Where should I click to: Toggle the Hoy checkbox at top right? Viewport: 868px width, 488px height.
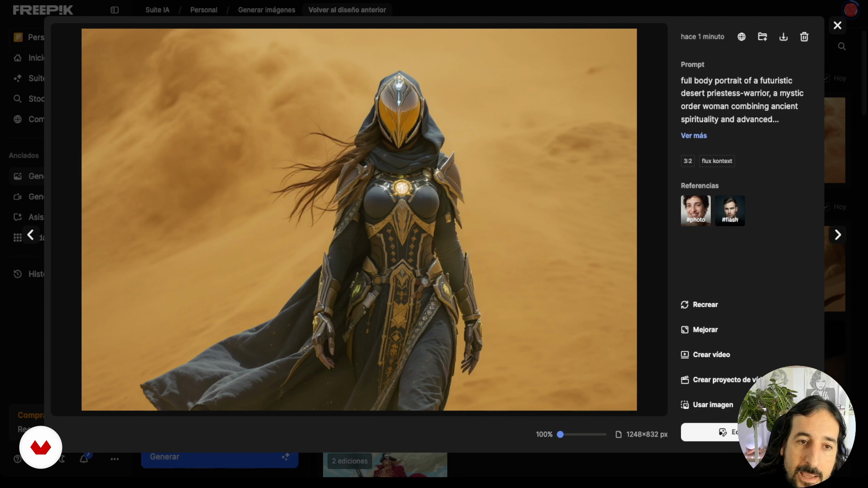(x=827, y=78)
